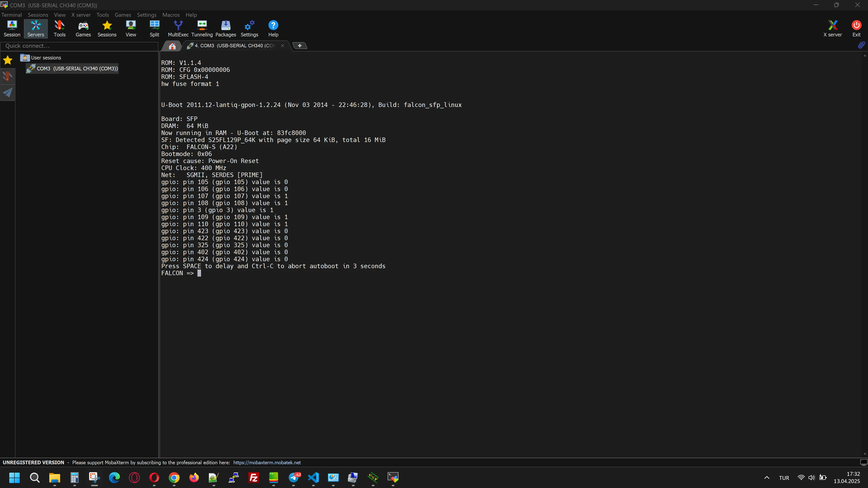
Task: Start the X server icon
Action: coord(833,29)
